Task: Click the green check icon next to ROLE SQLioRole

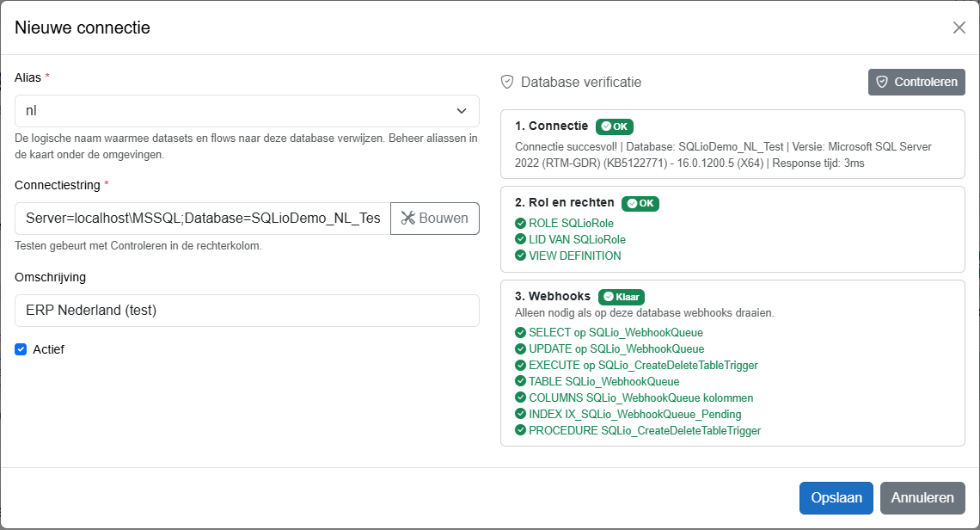Action: [x=520, y=223]
